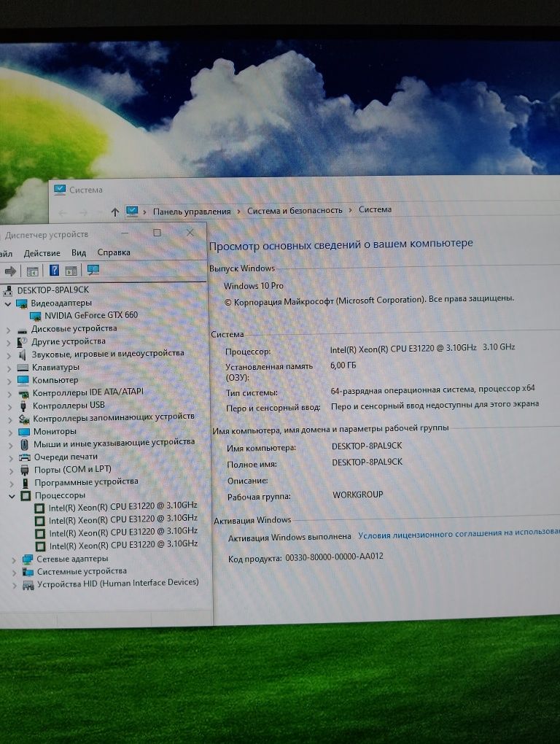The height and width of the screenshot is (744, 560).
Task: Click the System window icon in breadcrumb bar
Action: pyautogui.click(x=132, y=211)
